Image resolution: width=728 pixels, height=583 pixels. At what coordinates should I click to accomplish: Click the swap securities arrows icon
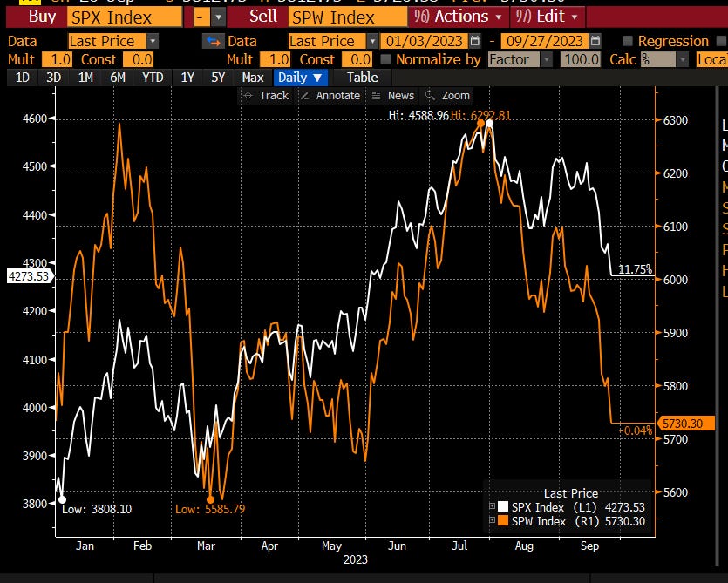click(x=213, y=41)
